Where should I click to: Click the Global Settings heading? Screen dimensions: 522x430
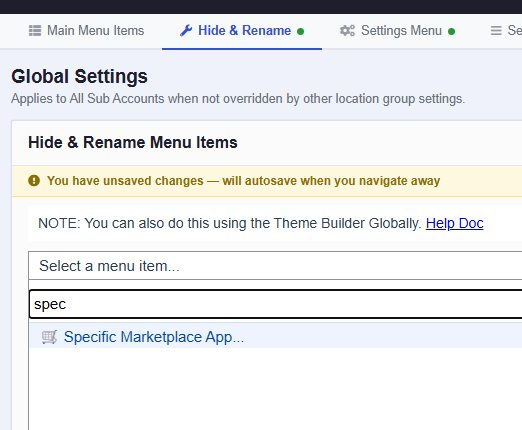click(79, 76)
